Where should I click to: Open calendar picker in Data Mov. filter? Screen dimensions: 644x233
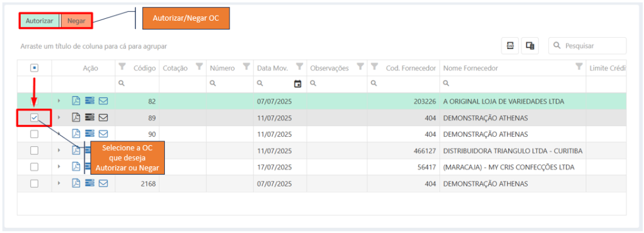click(297, 84)
